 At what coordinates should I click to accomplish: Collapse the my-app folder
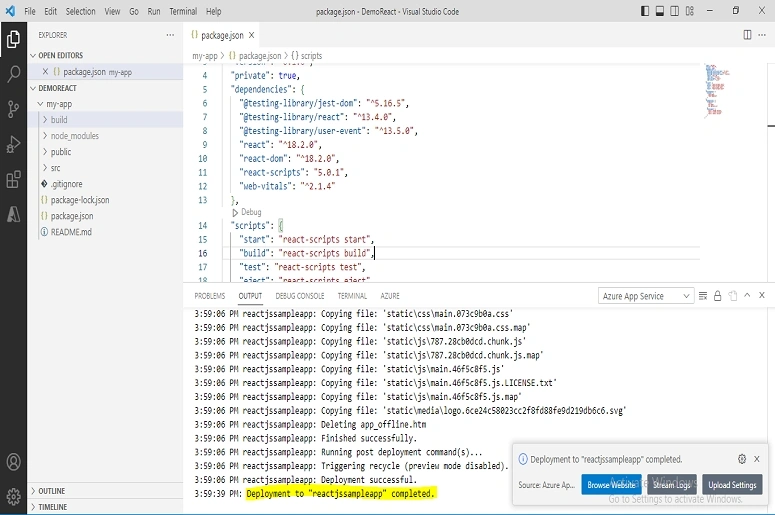[x=105, y=104]
